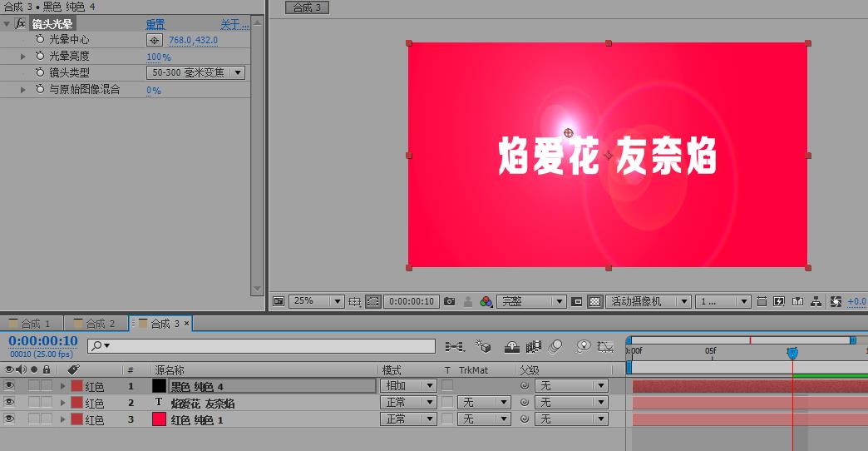The width and height of the screenshot is (868, 451).
Task: Click the 源名称 column header
Action: point(170,370)
